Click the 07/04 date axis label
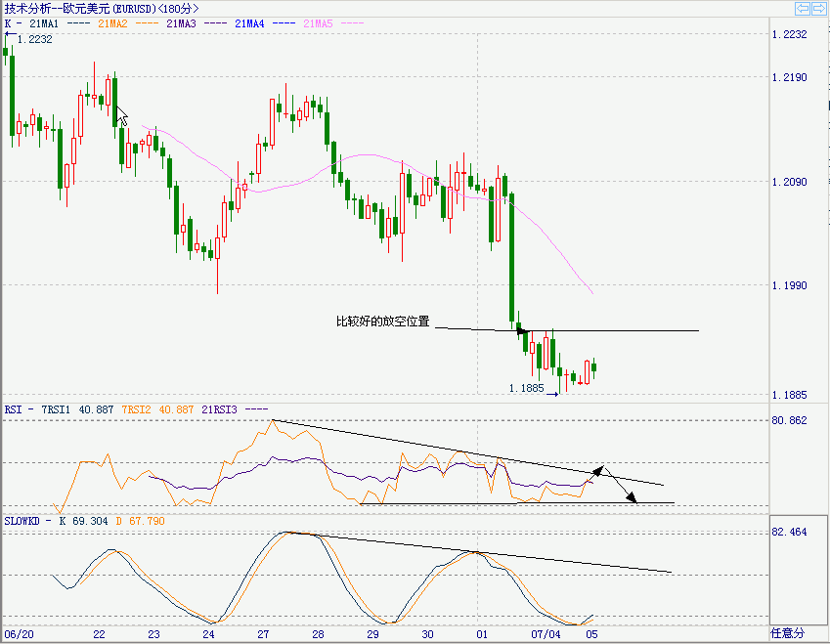Screen dimensions: 830x644 pyautogui.click(x=546, y=634)
